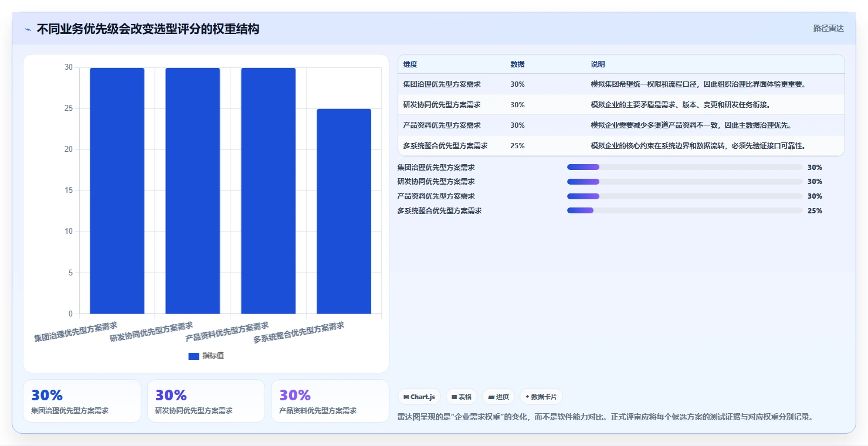Click description starting 模拟企业的主要矛盾
The width and height of the screenshot is (868, 446).
click(680, 105)
